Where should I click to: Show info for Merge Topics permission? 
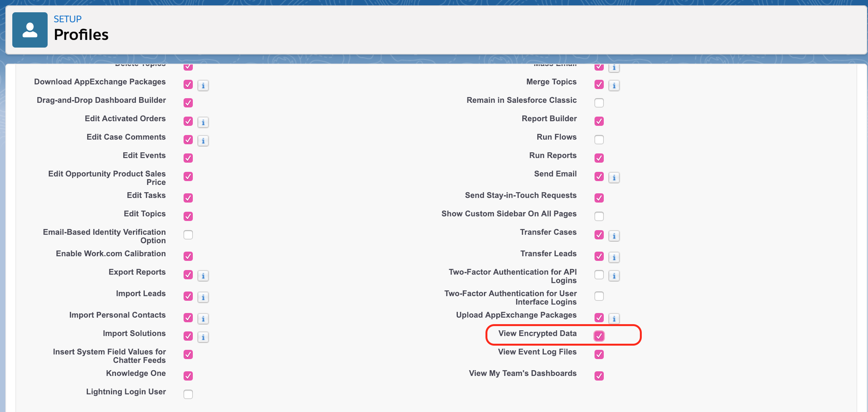point(614,86)
